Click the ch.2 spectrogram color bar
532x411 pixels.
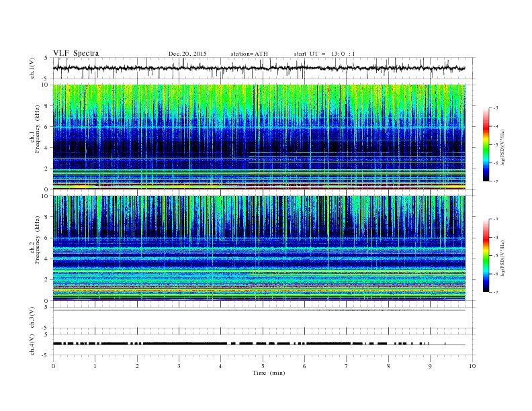486,256
